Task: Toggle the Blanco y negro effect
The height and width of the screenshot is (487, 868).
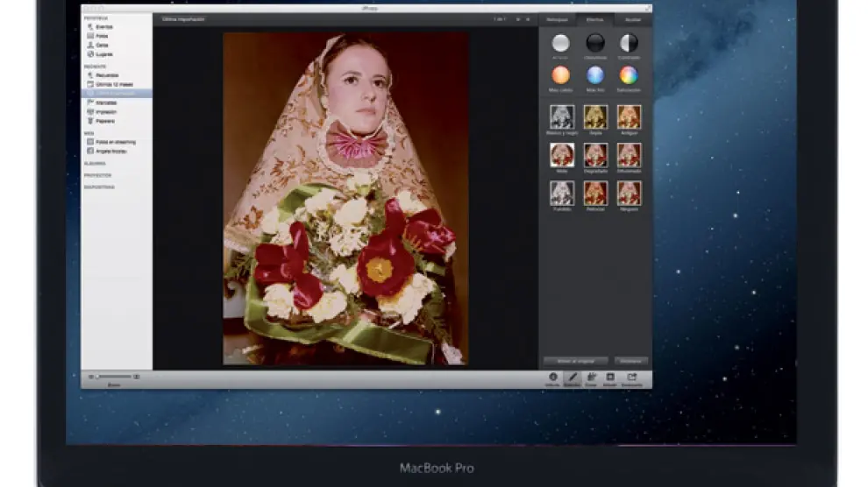Action: pyautogui.click(x=561, y=116)
